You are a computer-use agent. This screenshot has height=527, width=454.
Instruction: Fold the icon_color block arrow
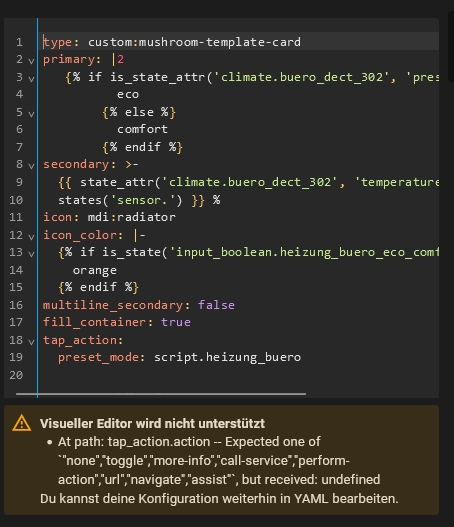(31, 237)
